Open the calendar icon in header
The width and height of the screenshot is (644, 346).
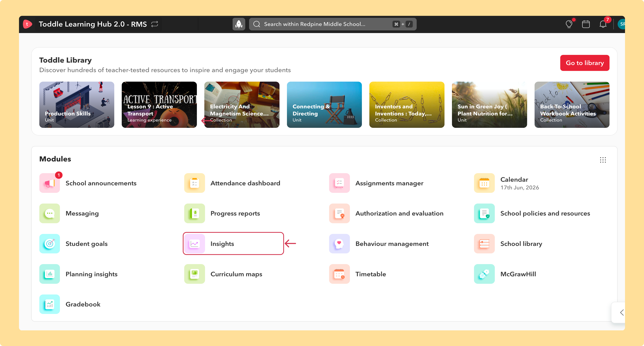pyautogui.click(x=586, y=24)
